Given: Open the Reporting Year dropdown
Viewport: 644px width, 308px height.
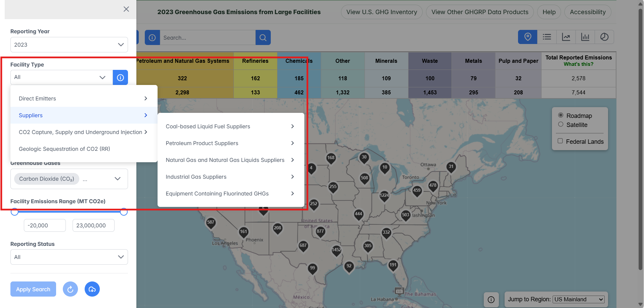Looking at the screenshot, I should click(x=69, y=45).
